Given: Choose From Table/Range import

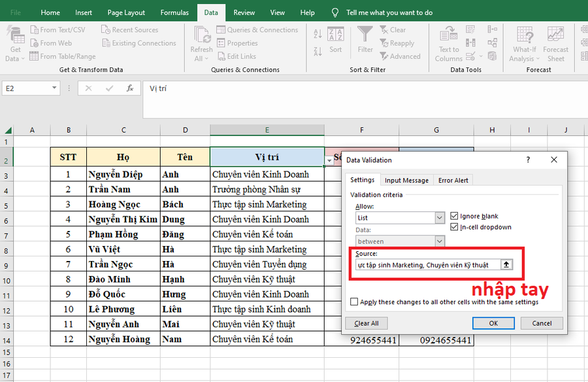Looking at the screenshot, I should (x=63, y=56).
